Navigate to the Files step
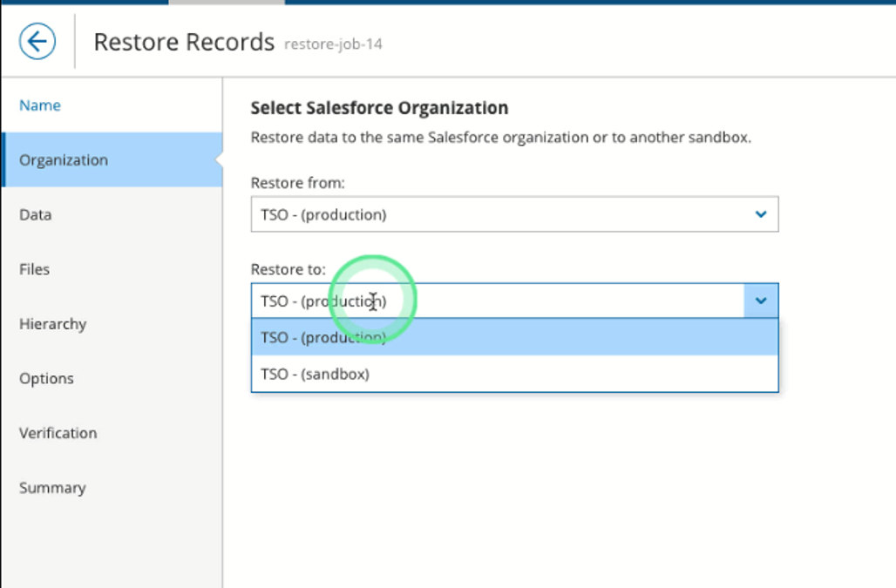The height and width of the screenshot is (588, 896). pyautogui.click(x=34, y=269)
